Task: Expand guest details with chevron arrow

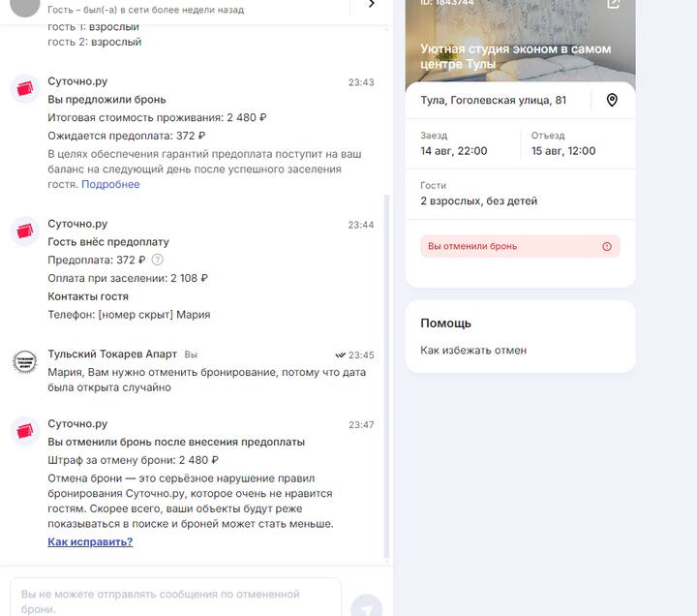Action: click(372, 5)
